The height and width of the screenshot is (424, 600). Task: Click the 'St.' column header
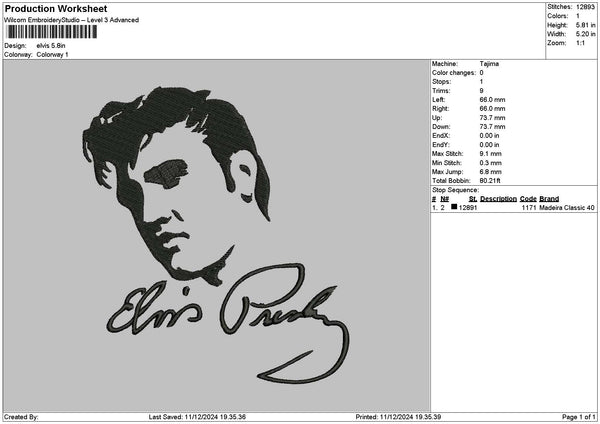[473, 199]
